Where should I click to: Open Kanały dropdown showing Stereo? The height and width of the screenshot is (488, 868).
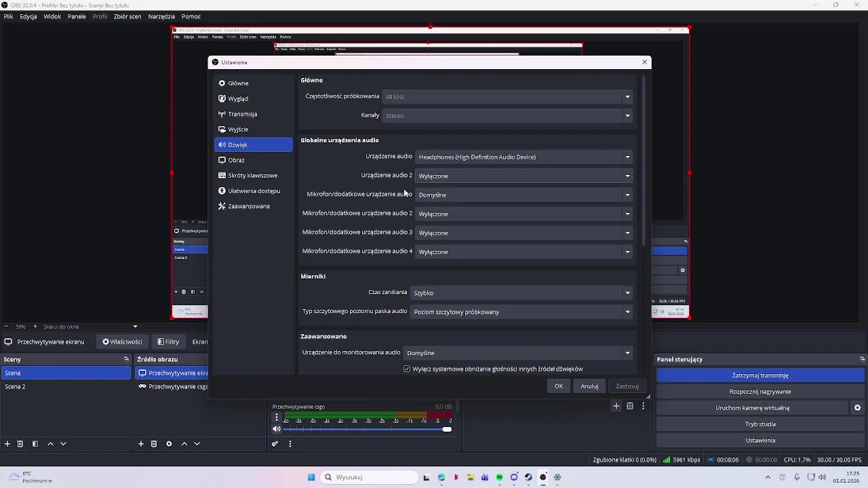(x=507, y=116)
